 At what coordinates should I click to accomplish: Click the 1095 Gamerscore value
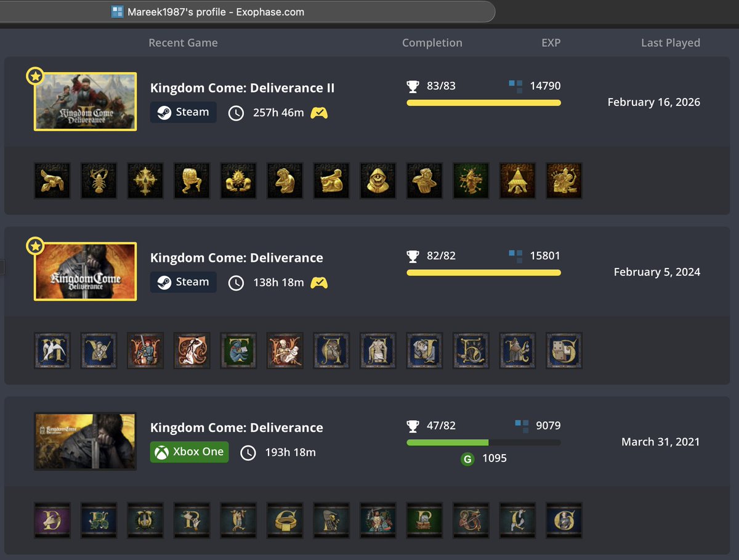[495, 458]
